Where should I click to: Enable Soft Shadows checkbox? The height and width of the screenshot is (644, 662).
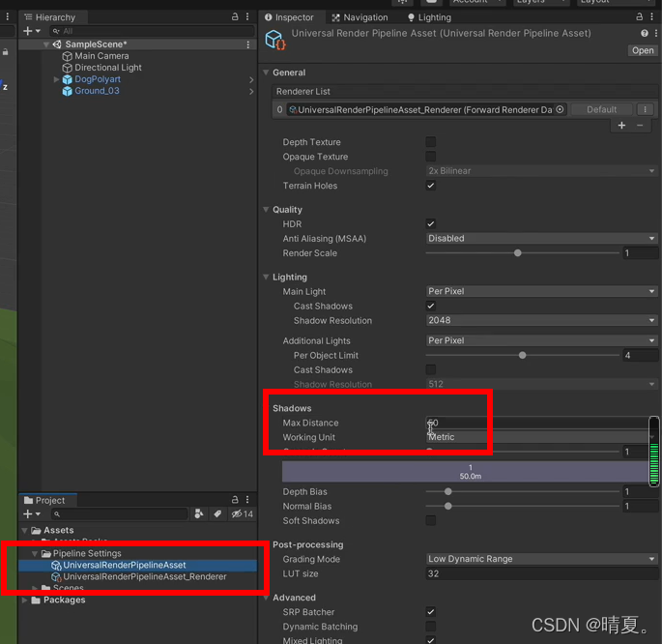(x=431, y=520)
